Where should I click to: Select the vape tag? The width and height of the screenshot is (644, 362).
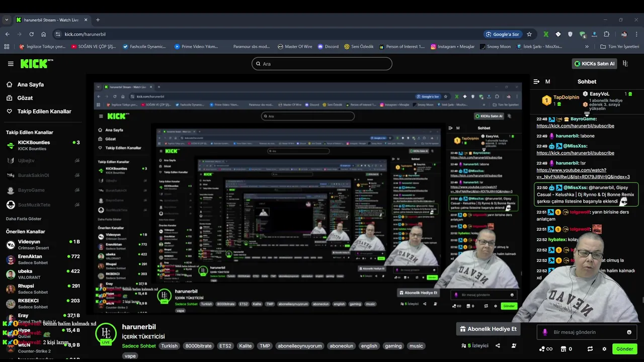(x=130, y=356)
